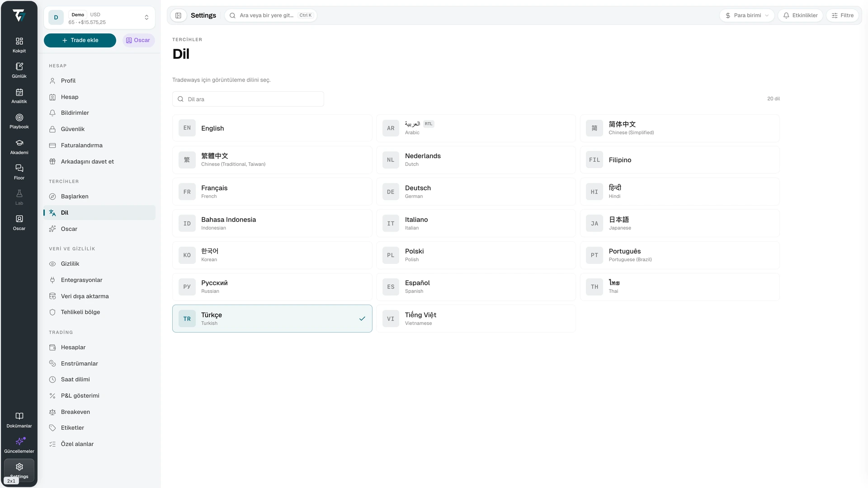
Task: Open Gizlilik settings
Action: point(99,264)
